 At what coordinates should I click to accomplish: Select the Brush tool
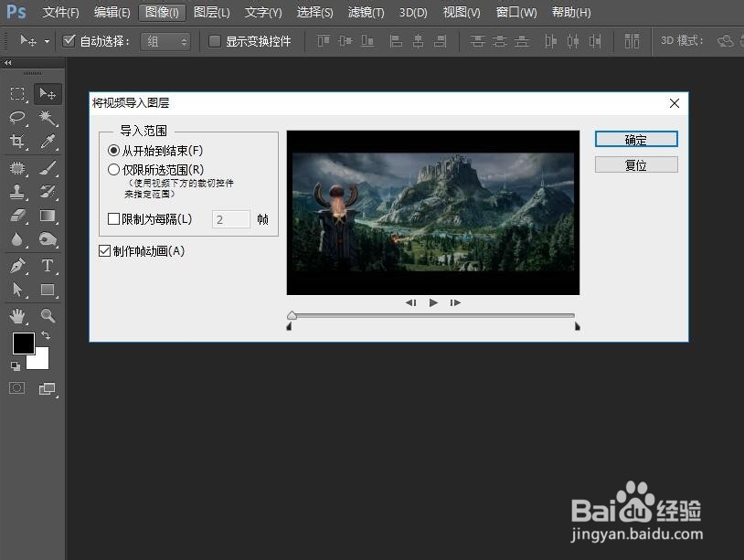tap(48, 168)
